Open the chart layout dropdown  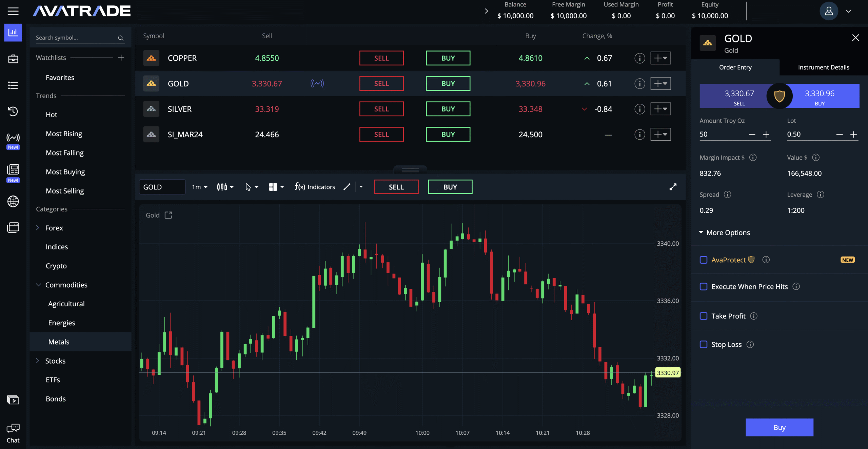276,187
